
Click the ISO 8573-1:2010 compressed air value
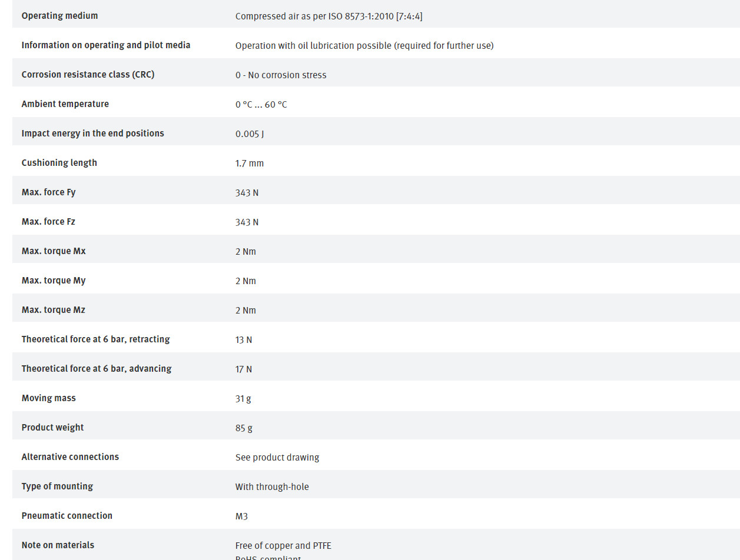pos(328,16)
